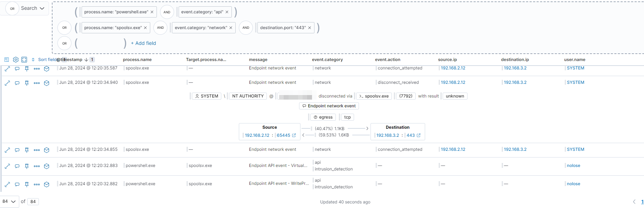Click + Add field link
The height and width of the screenshot is (208, 644).
[x=143, y=43]
